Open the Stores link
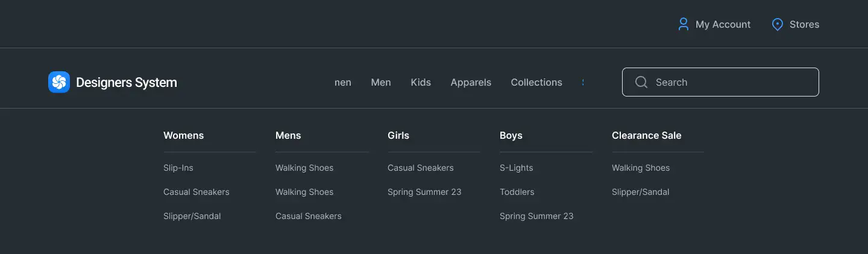 (x=804, y=24)
